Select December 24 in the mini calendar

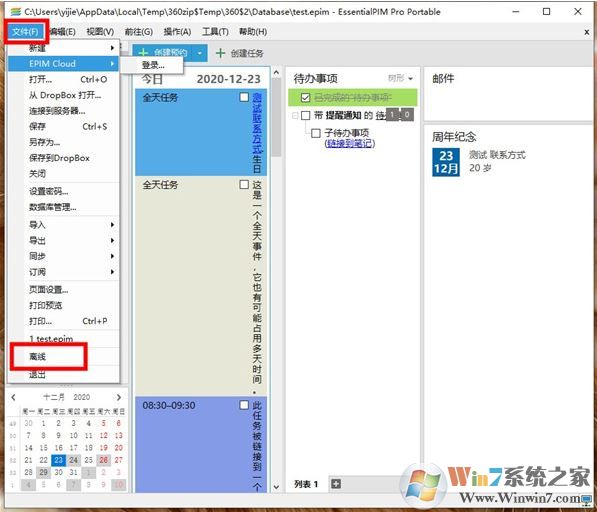(x=73, y=460)
